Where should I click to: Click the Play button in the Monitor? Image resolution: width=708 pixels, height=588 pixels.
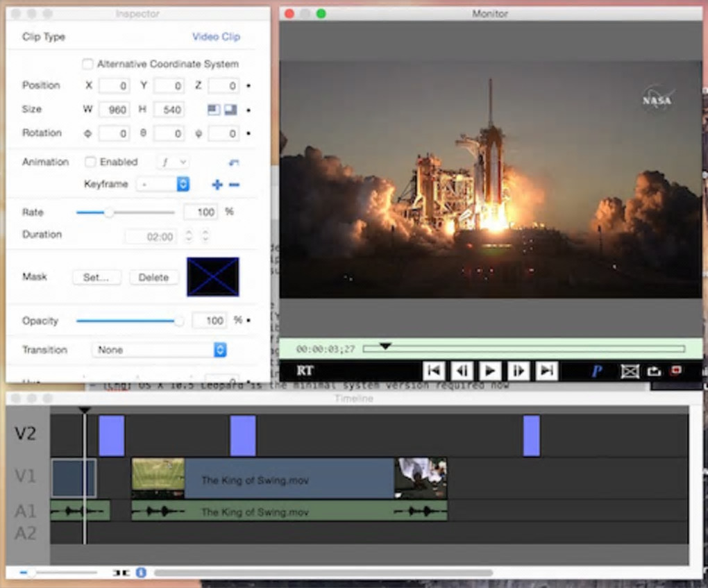[489, 371]
